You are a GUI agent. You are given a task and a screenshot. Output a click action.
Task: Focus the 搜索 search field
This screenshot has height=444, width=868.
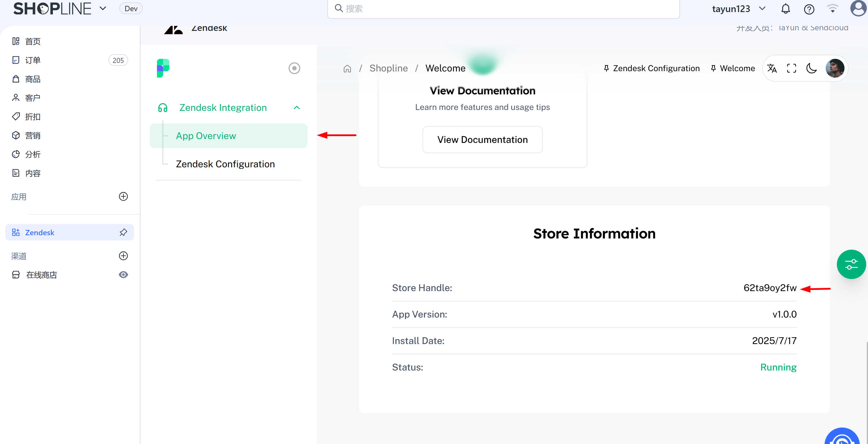coord(503,9)
